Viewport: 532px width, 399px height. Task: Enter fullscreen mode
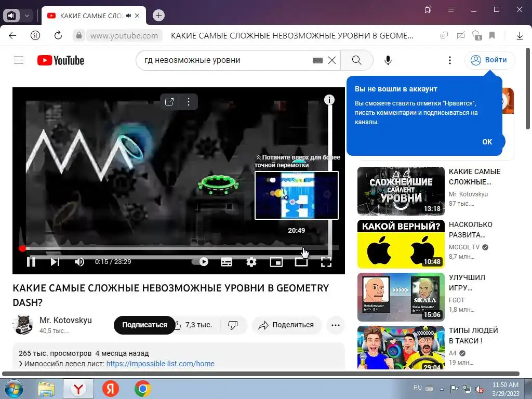(x=326, y=262)
